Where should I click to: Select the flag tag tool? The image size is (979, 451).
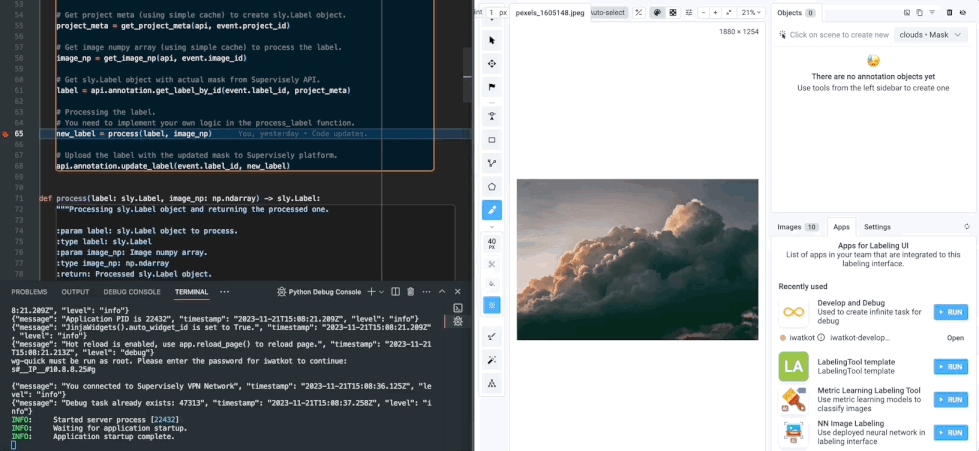click(x=492, y=87)
